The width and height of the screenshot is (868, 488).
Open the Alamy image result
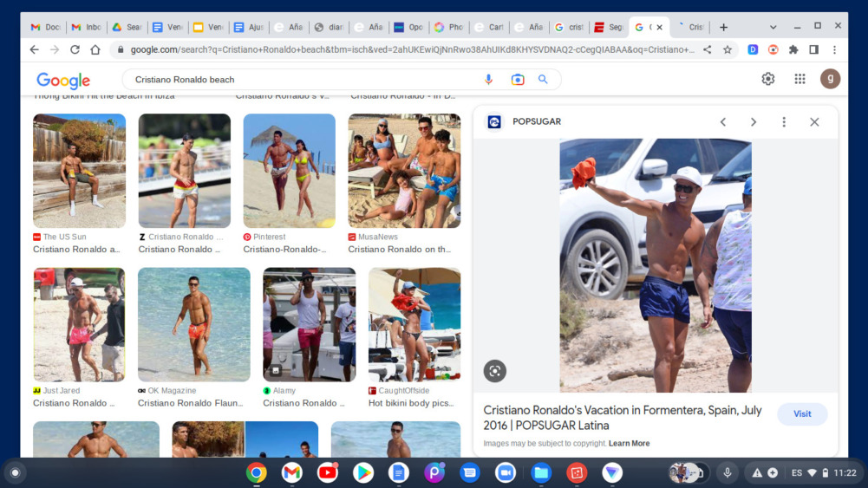pyautogui.click(x=309, y=324)
